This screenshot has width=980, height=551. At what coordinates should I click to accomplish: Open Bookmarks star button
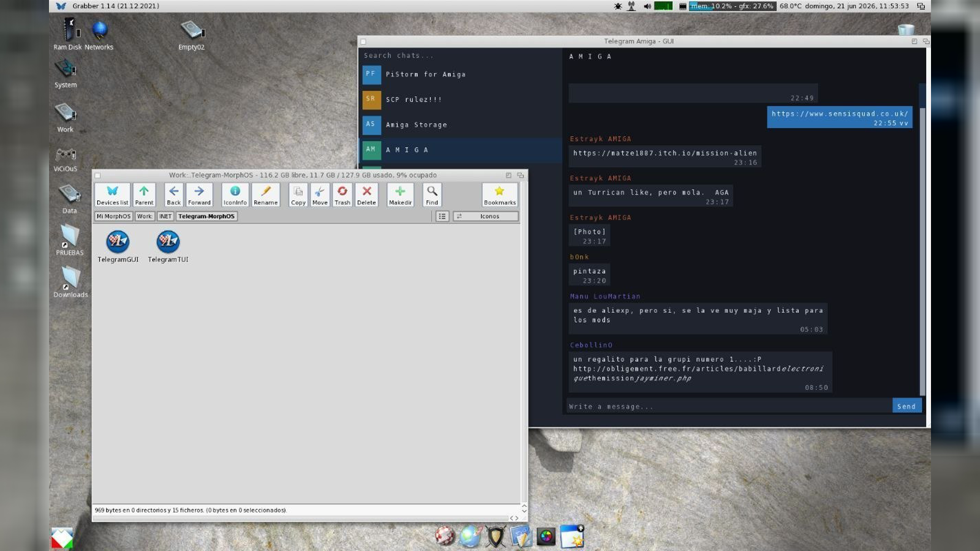pyautogui.click(x=500, y=195)
